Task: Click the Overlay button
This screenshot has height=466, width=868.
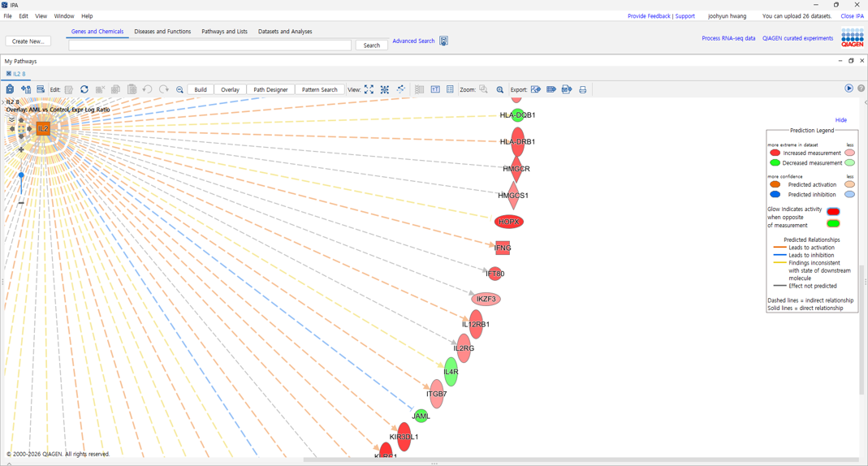Action: (x=231, y=89)
